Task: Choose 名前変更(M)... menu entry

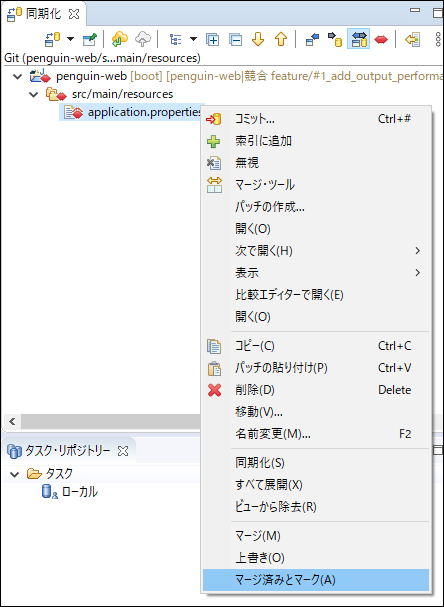Action: click(x=315, y=434)
